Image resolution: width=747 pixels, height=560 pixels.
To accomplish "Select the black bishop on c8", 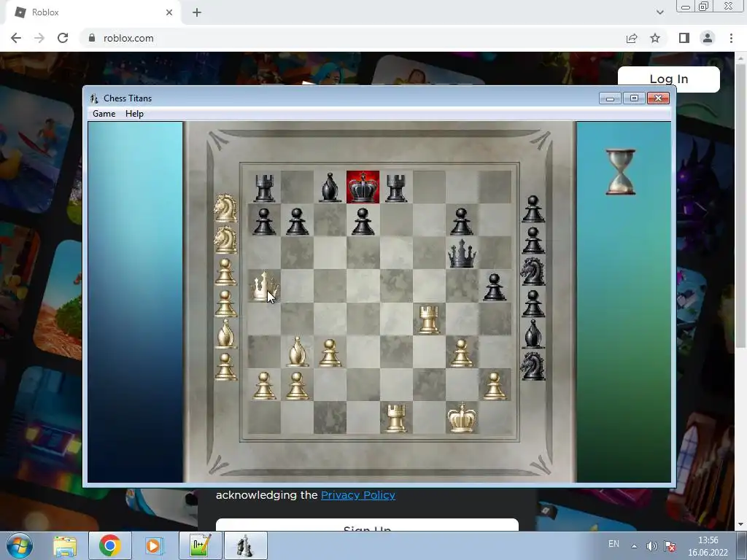I will click(330, 187).
